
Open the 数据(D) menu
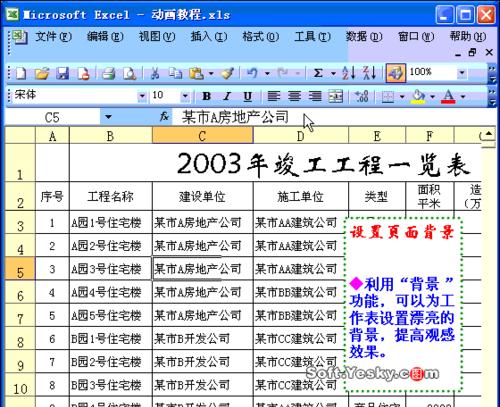coord(364,36)
